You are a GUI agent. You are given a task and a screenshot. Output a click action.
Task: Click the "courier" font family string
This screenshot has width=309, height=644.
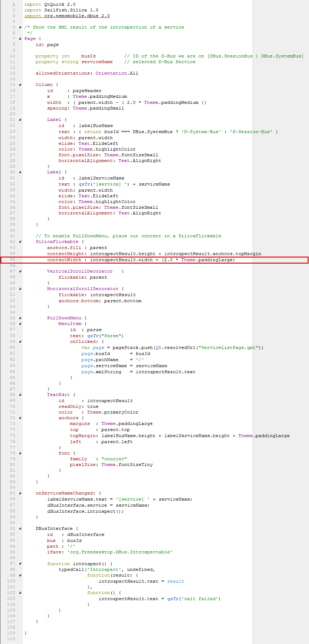click(x=114, y=459)
